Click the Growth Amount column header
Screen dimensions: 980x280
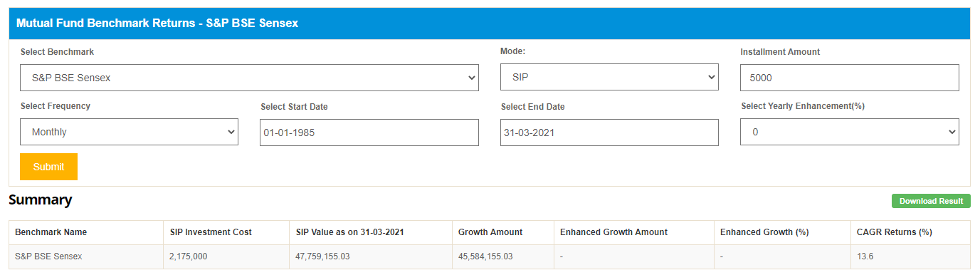503,232
